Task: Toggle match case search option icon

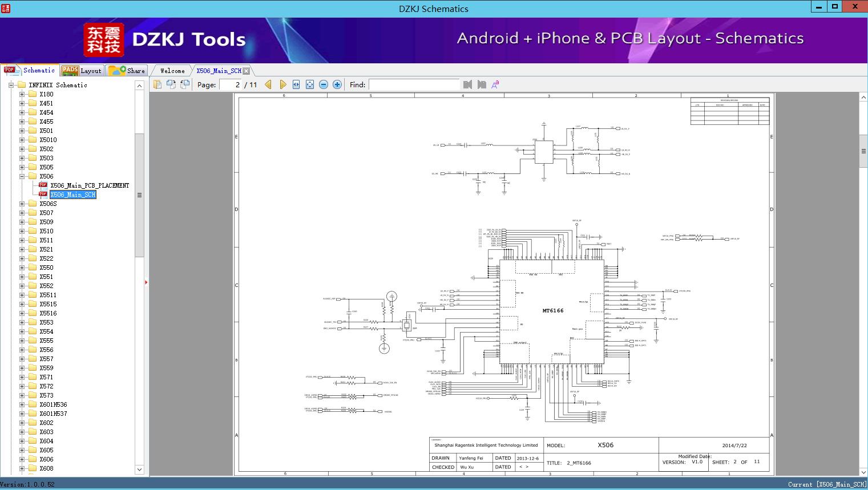Action: coord(495,84)
